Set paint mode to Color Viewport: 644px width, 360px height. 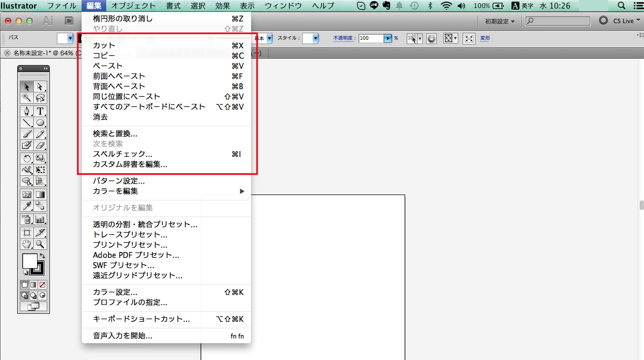(25, 284)
